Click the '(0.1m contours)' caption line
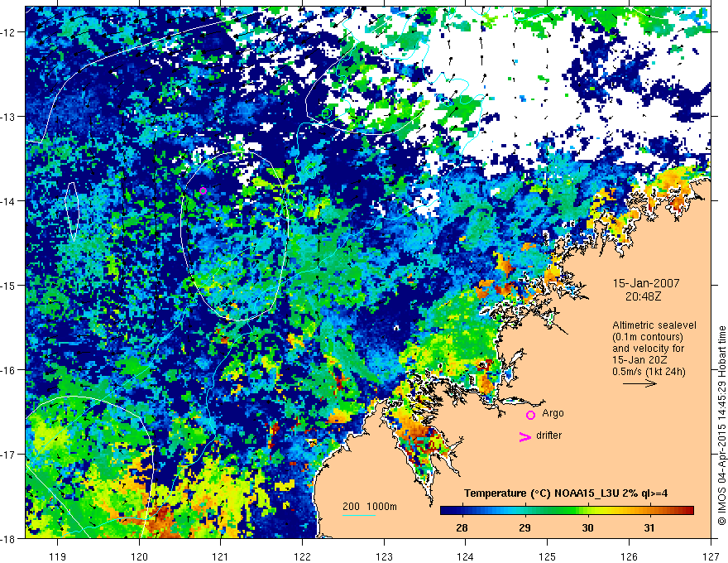728x563 pixels. pos(648,337)
